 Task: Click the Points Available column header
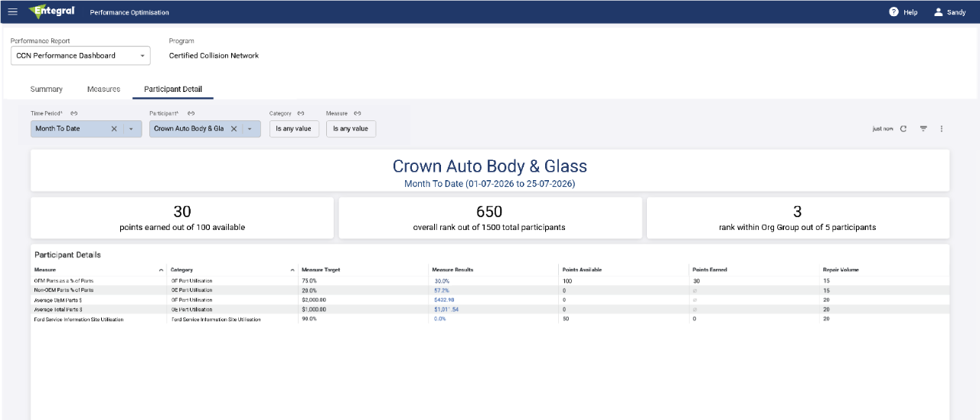(x=582, y=270)
